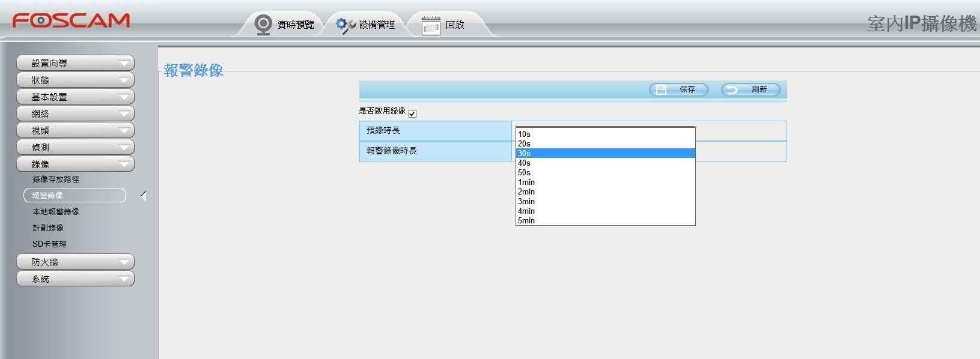980x359 pixels.
Task: Select the highlighted 30s option
Action: pos(606,153)
